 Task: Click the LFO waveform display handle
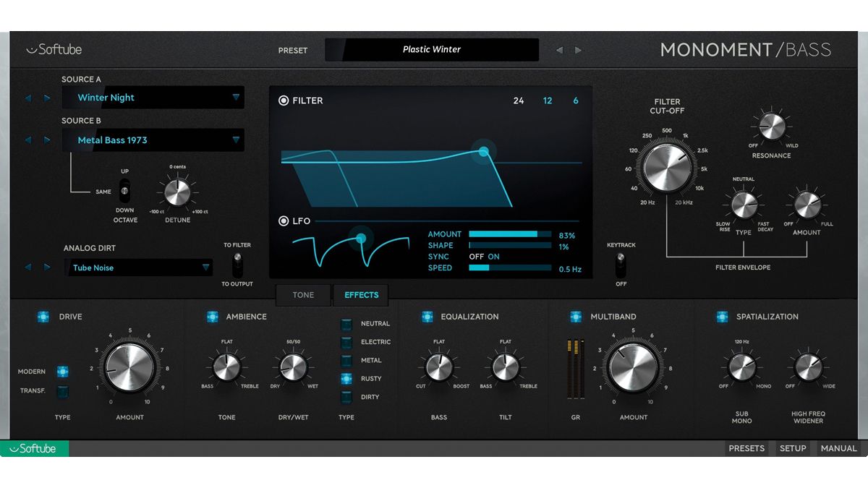(x=361, y=238)
